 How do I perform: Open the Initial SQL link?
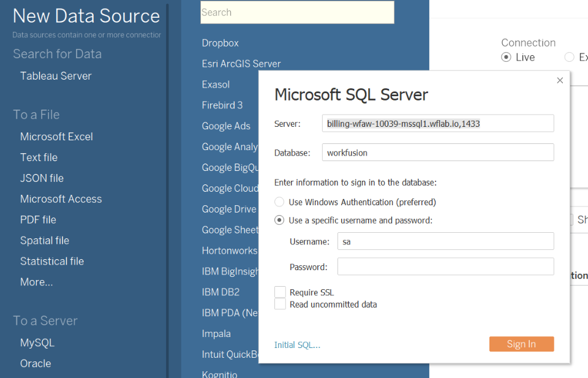click(x=297, y=345)
